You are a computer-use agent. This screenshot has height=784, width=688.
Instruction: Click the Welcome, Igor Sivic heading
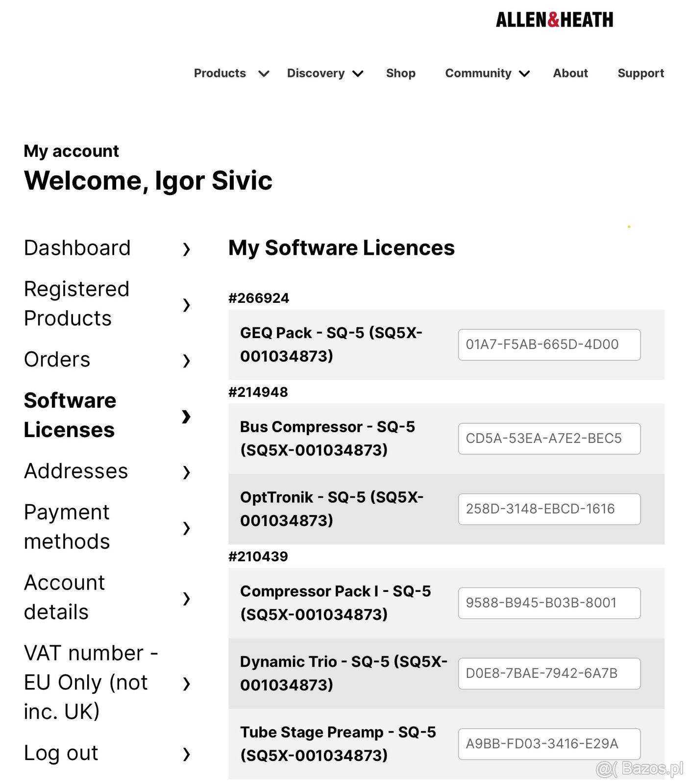coord(148,181)
